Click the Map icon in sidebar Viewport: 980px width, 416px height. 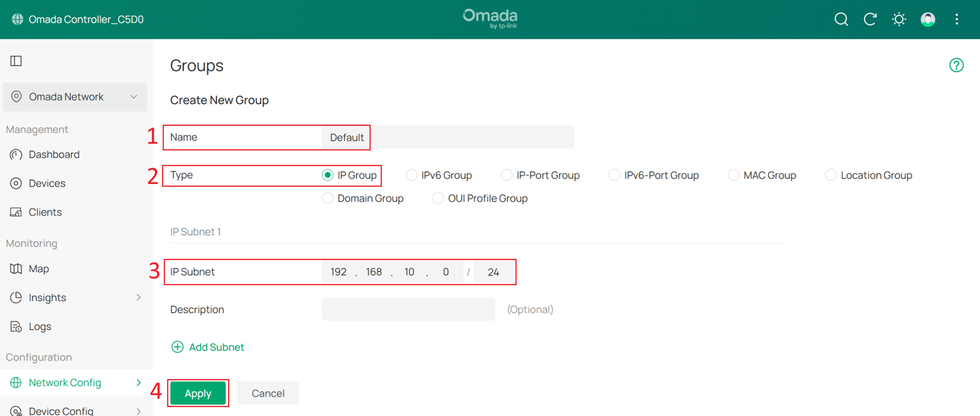16,268
